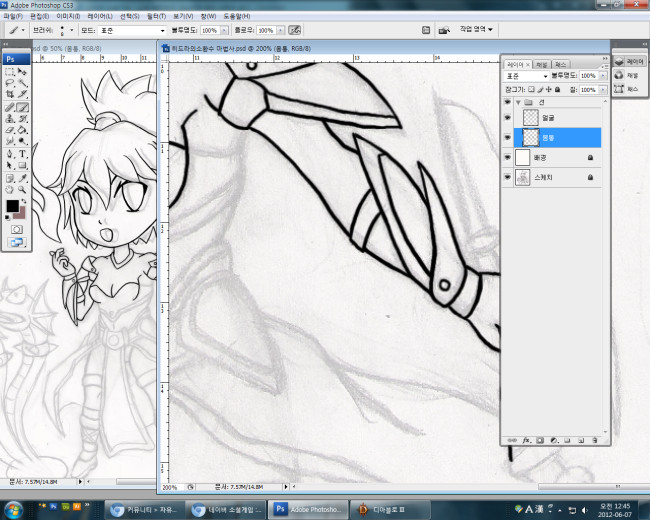Switch to the 채널 tab in layers panel

(x=541, y=63)
